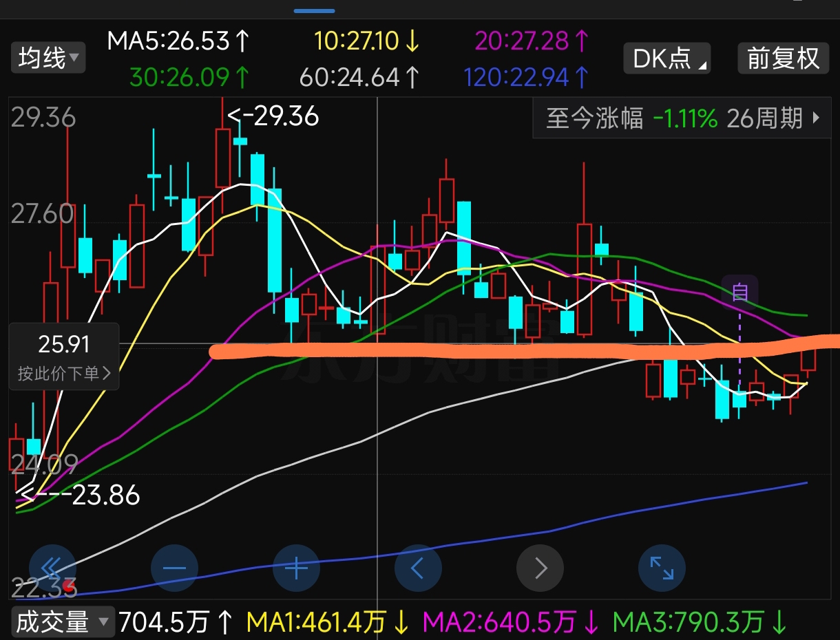Tap the 前复权 adjustment button

[x=784, y=58]
